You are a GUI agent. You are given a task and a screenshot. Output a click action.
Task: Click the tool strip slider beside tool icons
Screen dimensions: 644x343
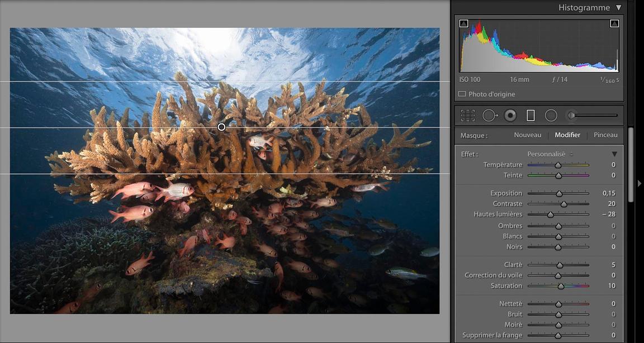coord(591,116)
